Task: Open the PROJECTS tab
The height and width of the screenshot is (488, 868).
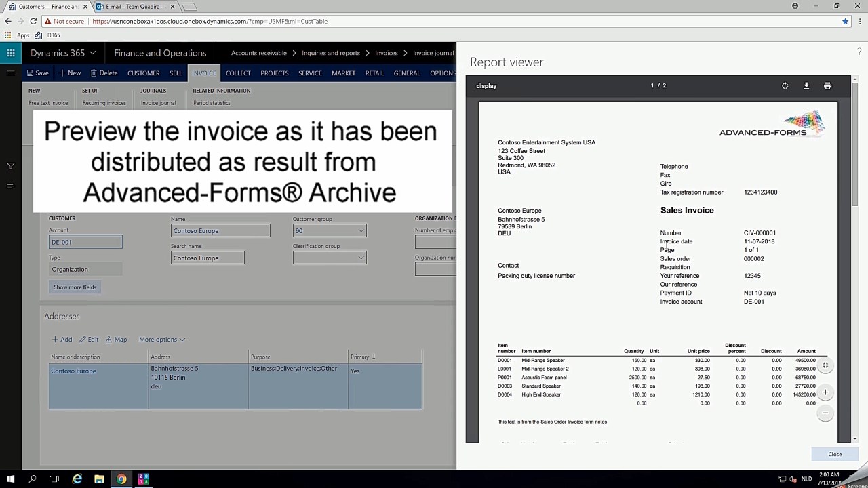Action: (275, 73)
